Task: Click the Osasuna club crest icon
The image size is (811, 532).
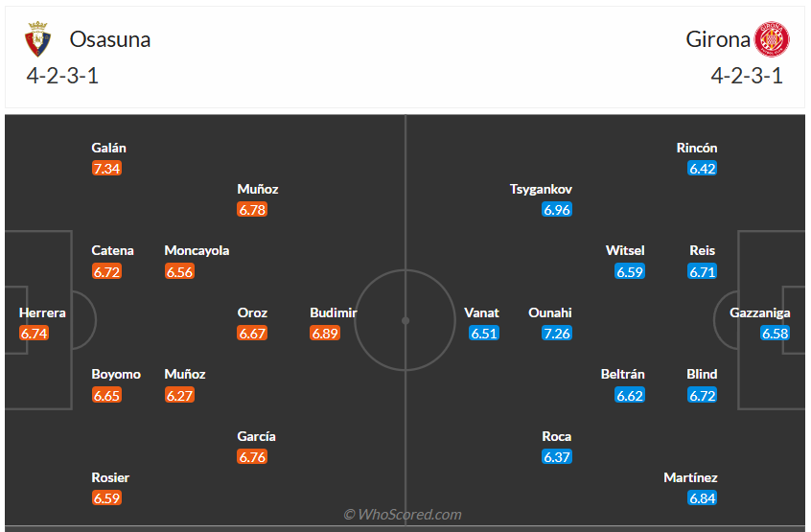Action: pyautogui.click(x=37, y=39)
